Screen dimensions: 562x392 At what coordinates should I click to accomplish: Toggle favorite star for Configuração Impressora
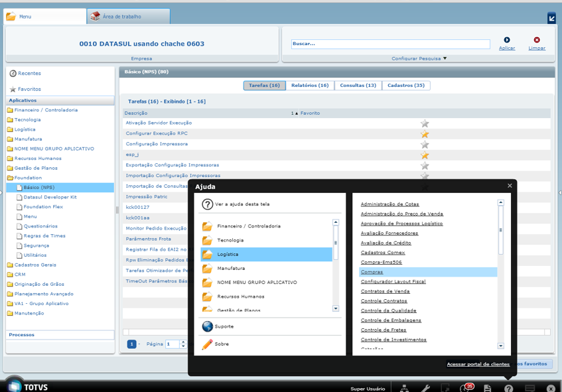click(x=425, y=145)
